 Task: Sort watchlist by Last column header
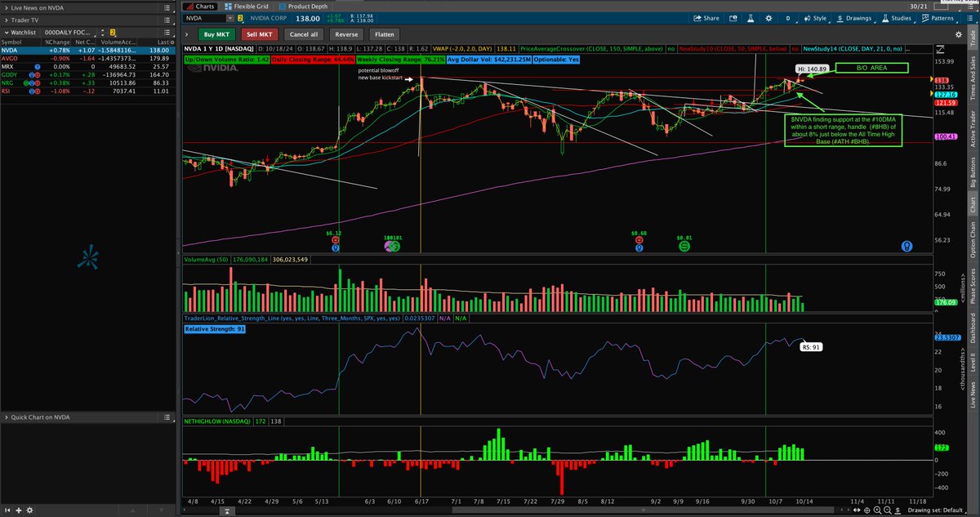point(162,42)
